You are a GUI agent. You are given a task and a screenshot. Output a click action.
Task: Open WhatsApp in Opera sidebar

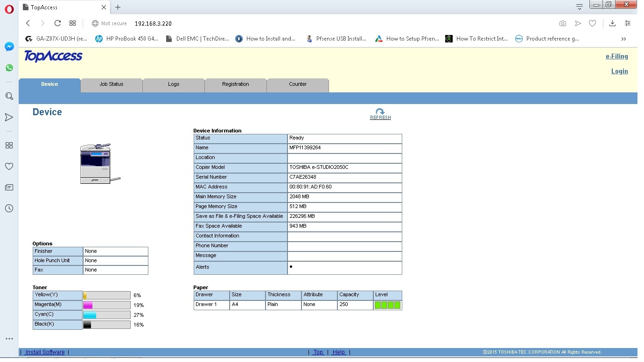9,68
